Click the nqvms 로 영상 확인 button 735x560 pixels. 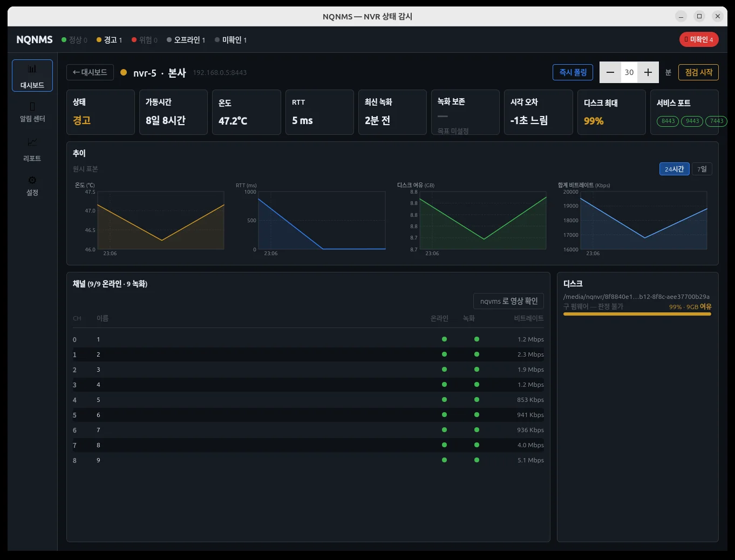pos(508,301)
